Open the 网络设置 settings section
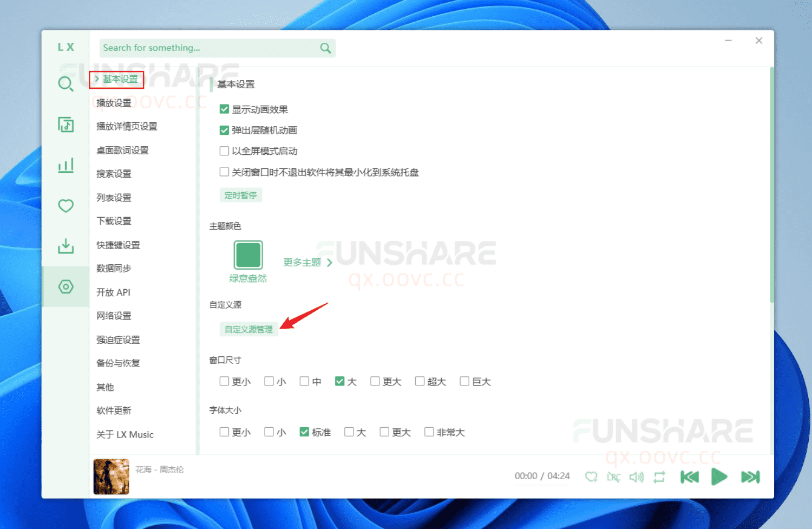812x529 pixels. tap(114, 315)
